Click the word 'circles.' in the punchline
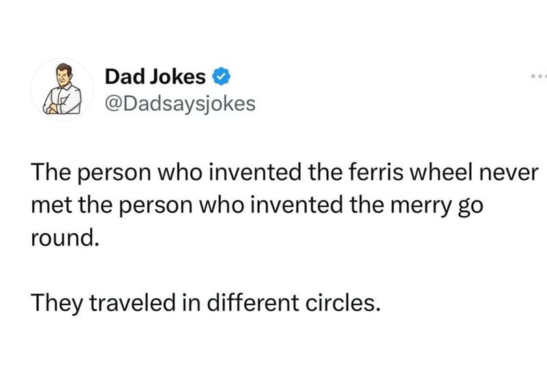Screen dimensions: 547x392 (x=343, y=302)
